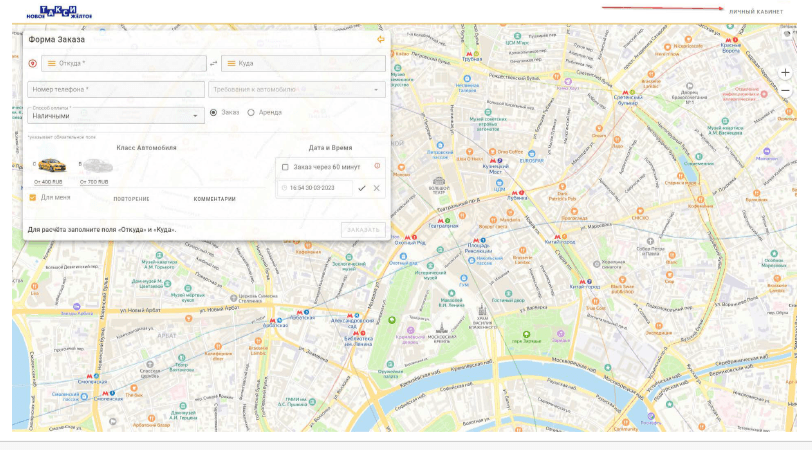Viewport: 812px width, 450px height.
Task: Toggle the Для меня checkbox
Action: (33, 197)
